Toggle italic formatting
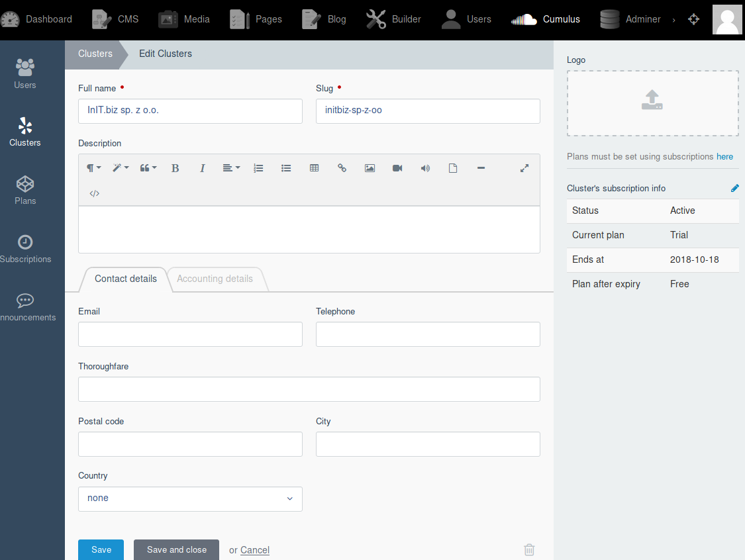 tap(203, 168)
